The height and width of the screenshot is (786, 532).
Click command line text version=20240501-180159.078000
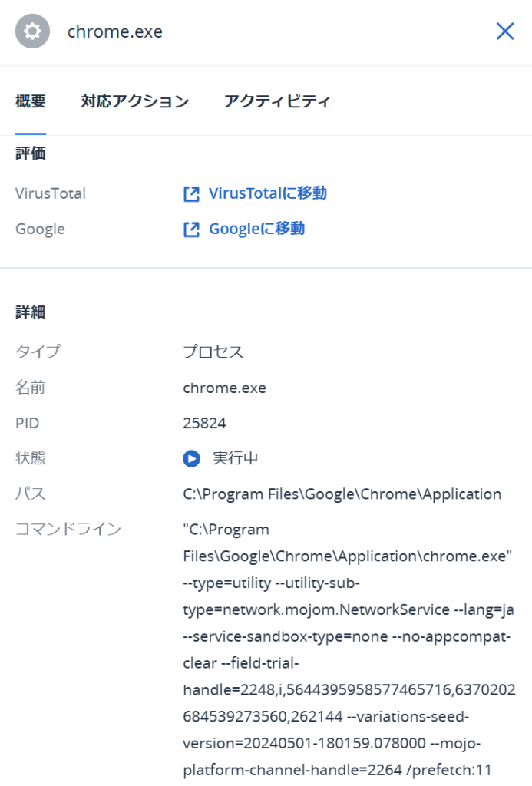coord(304,743)
